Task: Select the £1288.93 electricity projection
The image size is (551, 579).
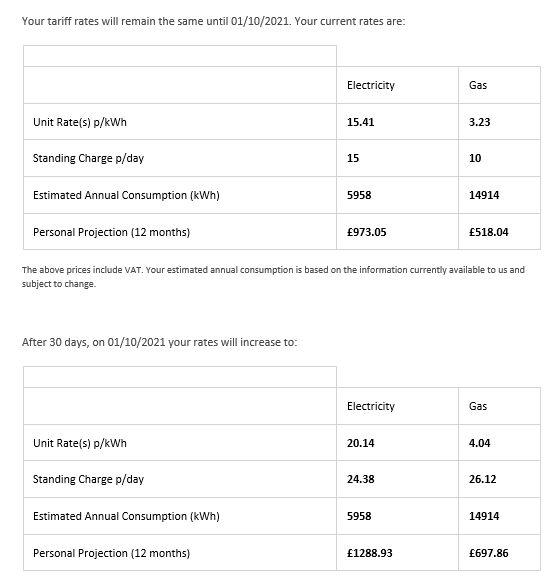Action: (x=369, y=553)
